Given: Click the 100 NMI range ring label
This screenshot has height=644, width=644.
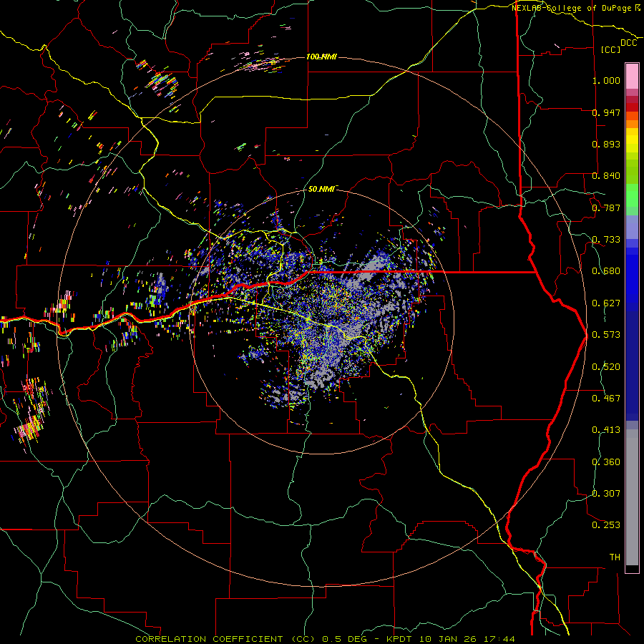Looking at the screenshot, I should point(321,57).
